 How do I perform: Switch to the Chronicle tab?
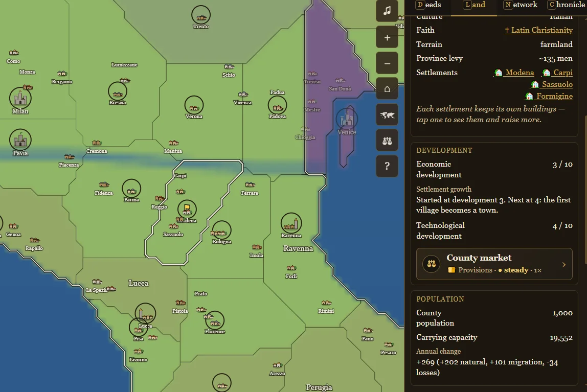click(567, 5)
